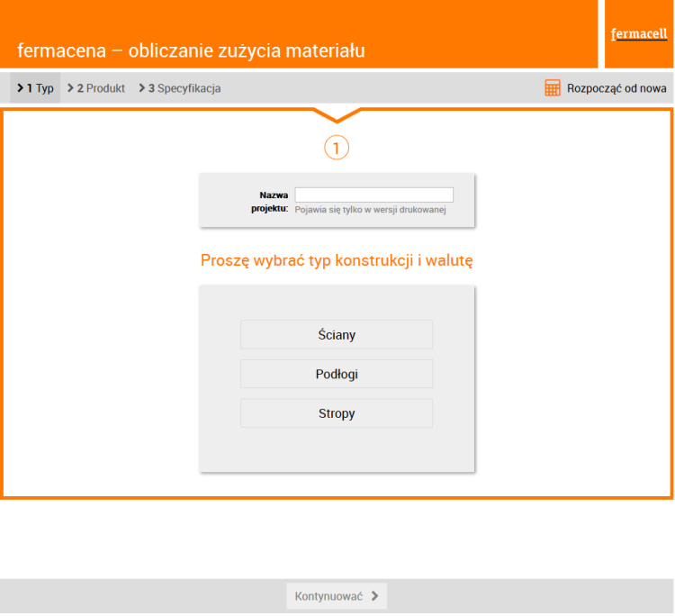Image resolution: width=675 pixels, height=616 pixels.
Task: Click the orange calculator icon
Action: pyautogui.click(x=553, y=88)
